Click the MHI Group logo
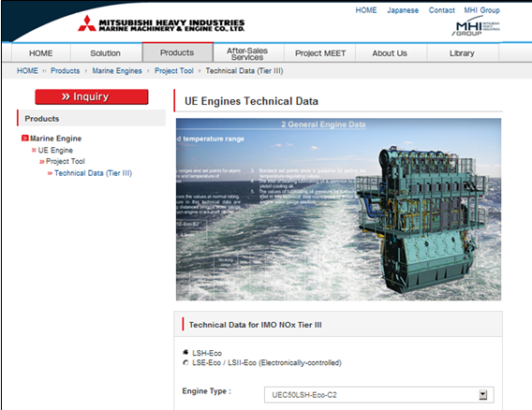Image resolution: width=532 pixels, height=410 pixels. [x=476, y=27]
